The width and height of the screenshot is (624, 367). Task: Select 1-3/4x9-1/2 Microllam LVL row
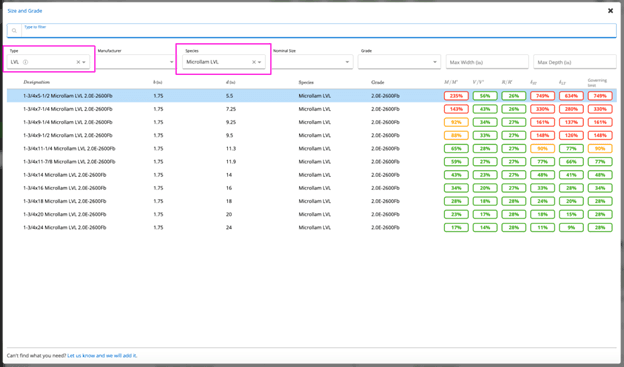pos(312,135)
